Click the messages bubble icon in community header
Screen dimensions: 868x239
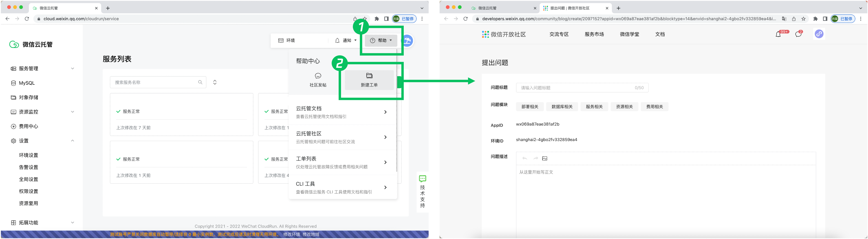(x=798, y=34)
